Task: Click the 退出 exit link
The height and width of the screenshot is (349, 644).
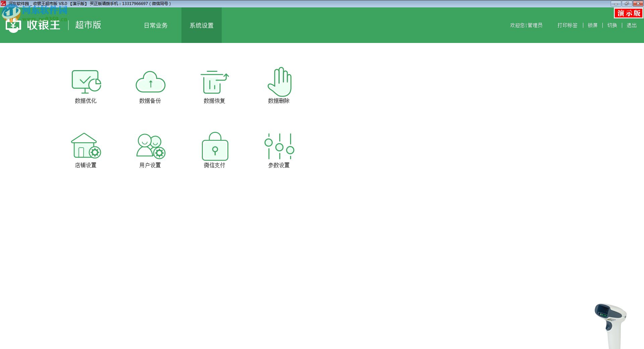Action: point(631,26)
